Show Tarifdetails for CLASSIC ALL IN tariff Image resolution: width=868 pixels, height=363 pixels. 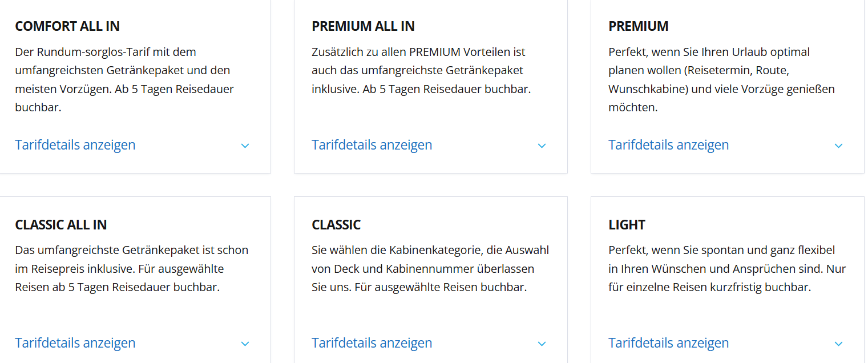(75, 343)
